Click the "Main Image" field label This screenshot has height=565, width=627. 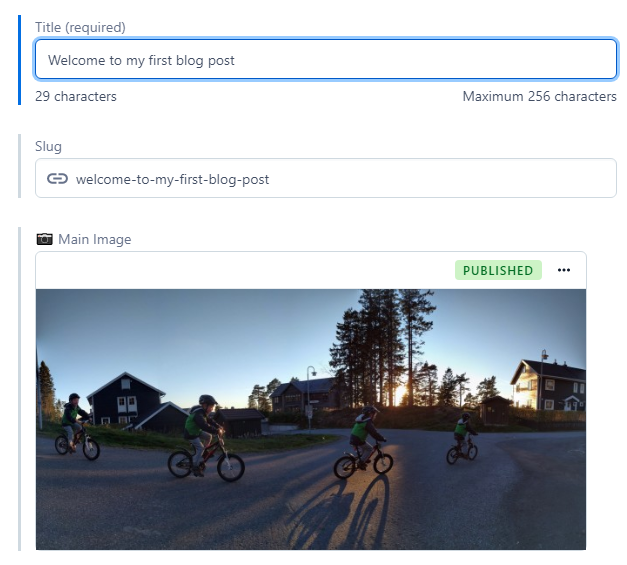point(95,239)
